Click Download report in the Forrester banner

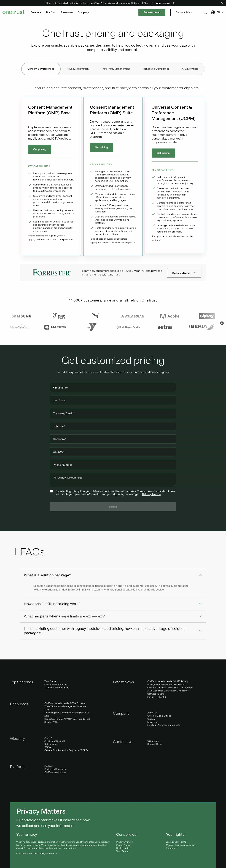(184, 273)
